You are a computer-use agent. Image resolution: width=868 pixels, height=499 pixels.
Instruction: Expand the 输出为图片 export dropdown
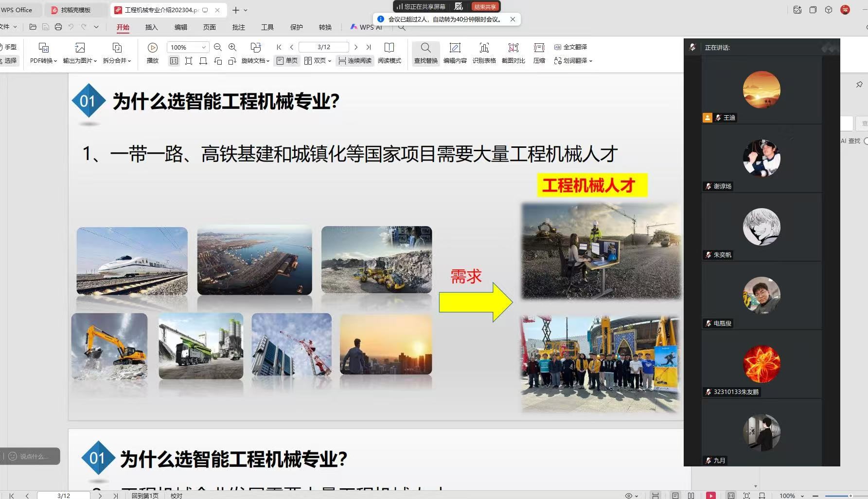80,61
